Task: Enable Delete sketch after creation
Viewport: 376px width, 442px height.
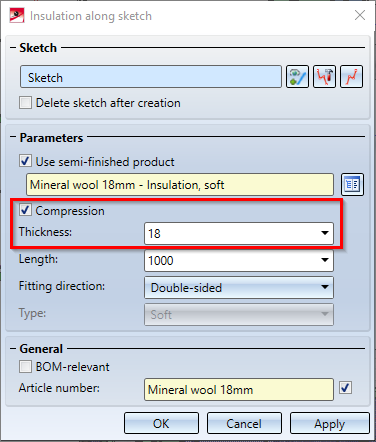Action: (x=25, y=103)
